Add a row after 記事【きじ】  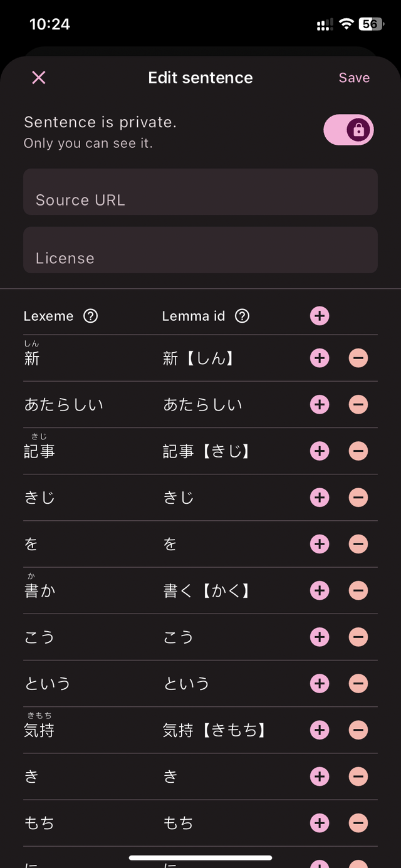[320, 451]
